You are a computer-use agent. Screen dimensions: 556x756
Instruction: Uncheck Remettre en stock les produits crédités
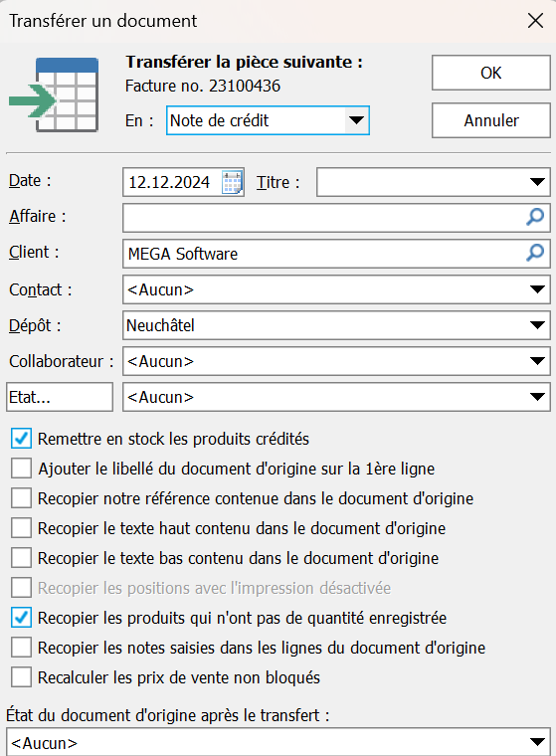pyautogui.click(x=21, y=439)
